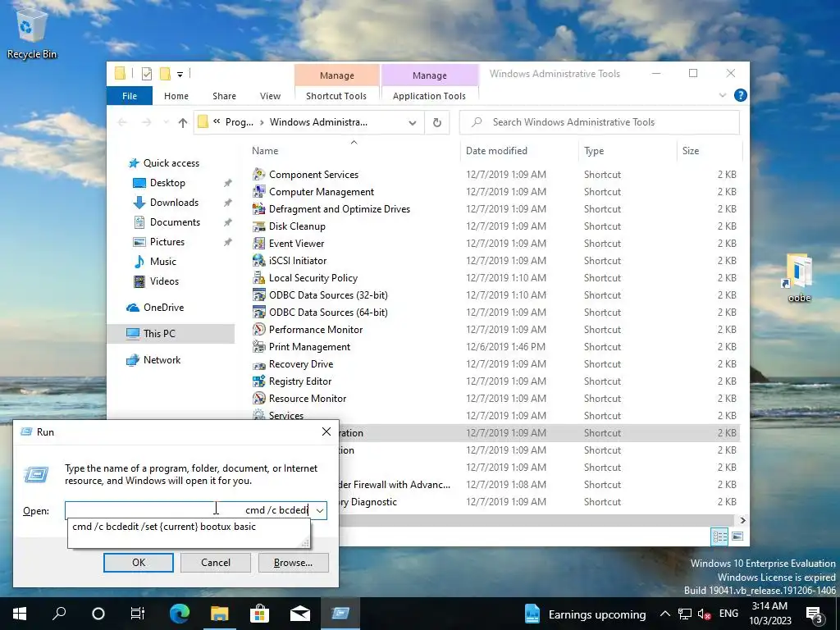The image size is (840, 630).
Task: Select the Registry Editor icon
Action: 258,381
